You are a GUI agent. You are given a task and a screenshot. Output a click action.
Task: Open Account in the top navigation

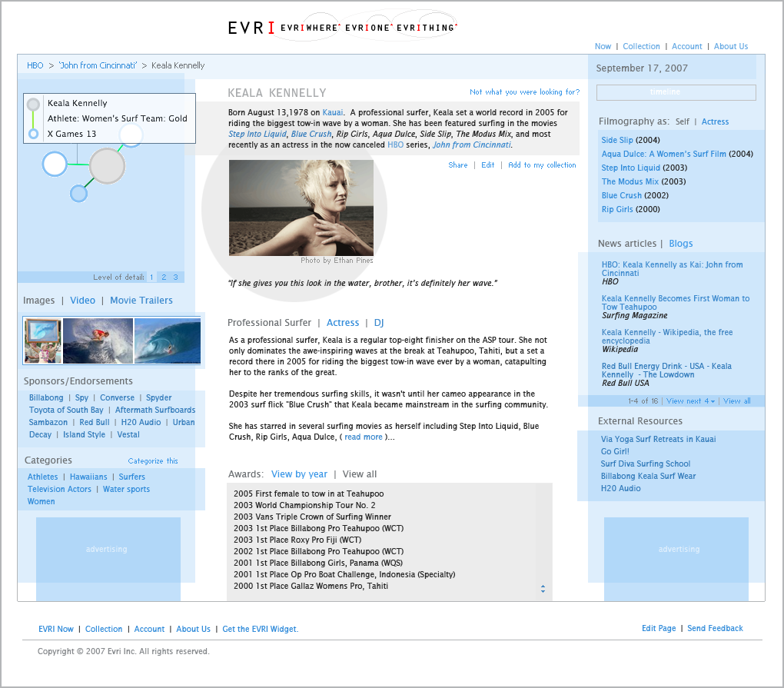pyautogui.click(x=686, y=46)
